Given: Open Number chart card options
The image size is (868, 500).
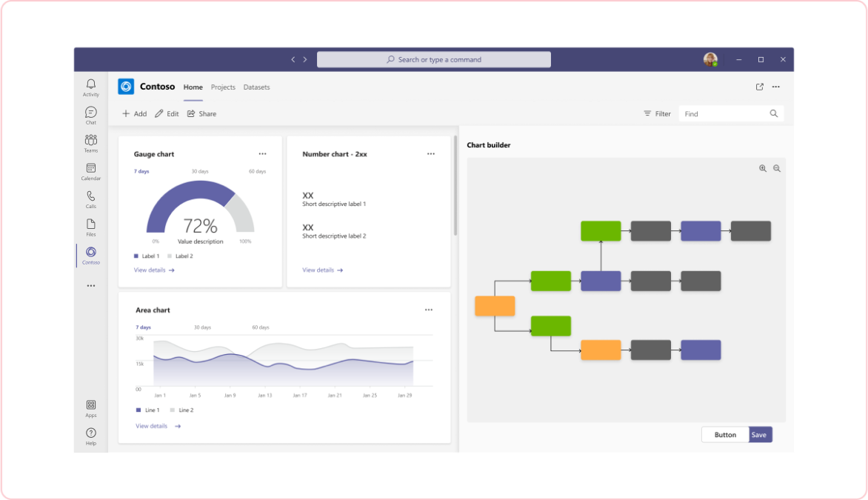Looking at the screenshot, I should tap(431, 154).
